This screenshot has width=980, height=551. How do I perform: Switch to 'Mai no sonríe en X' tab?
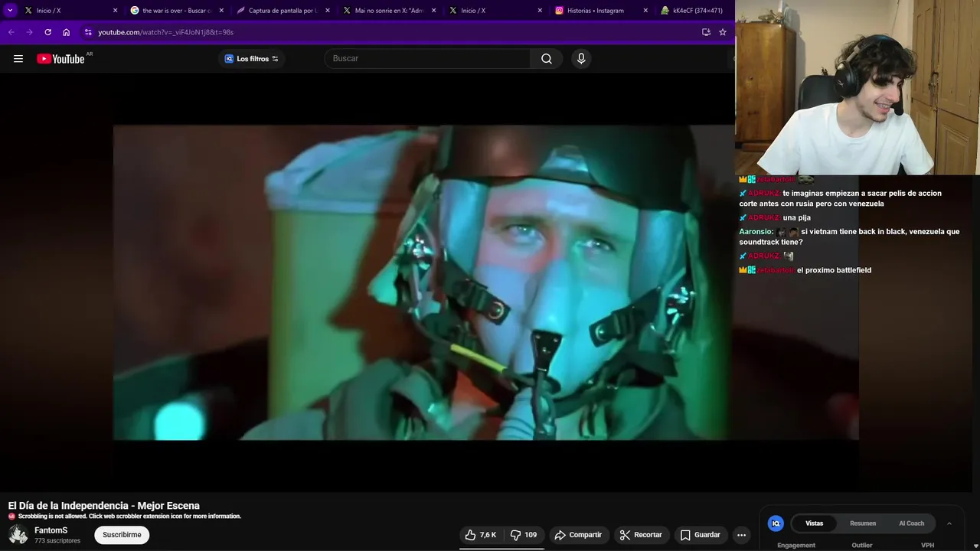[x=390, y=11]
